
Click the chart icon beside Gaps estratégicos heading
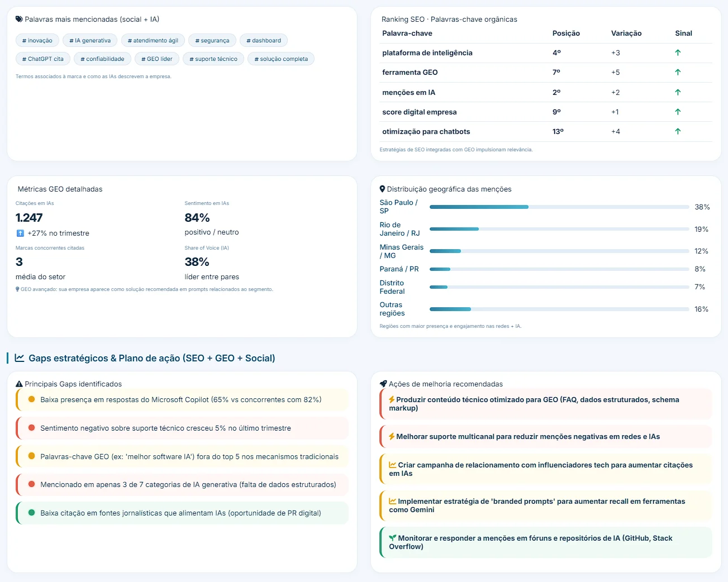pos(20,358)
